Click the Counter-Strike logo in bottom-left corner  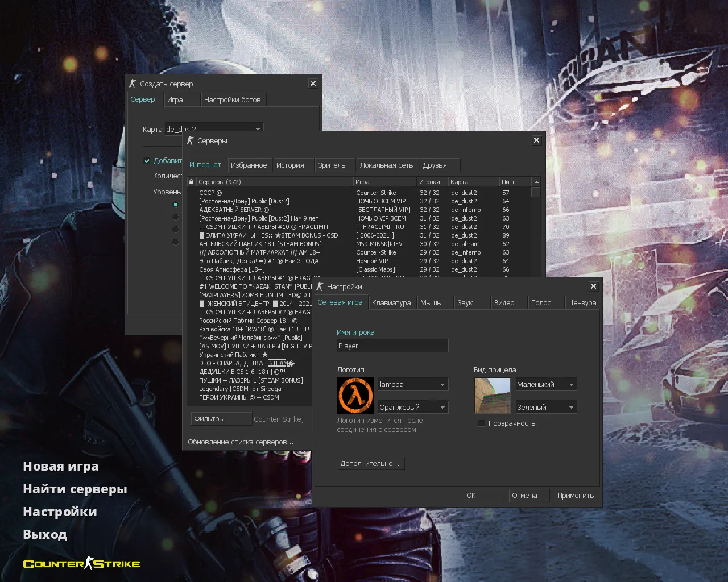81,564
